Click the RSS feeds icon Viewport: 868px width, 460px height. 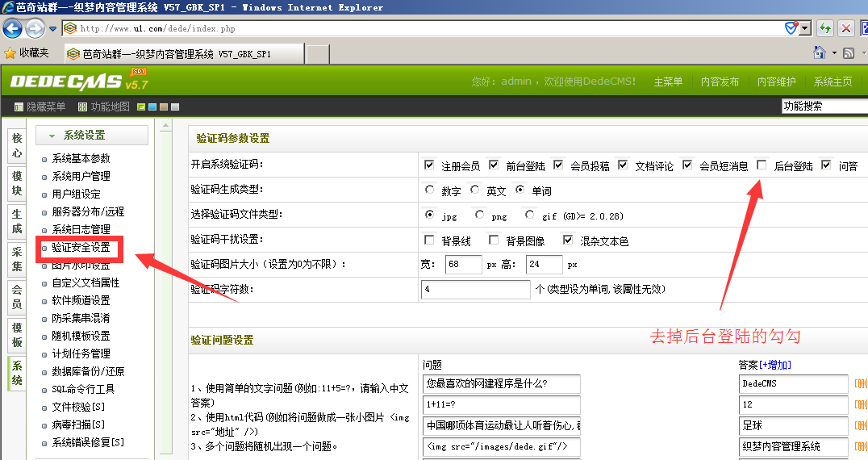coord(848,53)
